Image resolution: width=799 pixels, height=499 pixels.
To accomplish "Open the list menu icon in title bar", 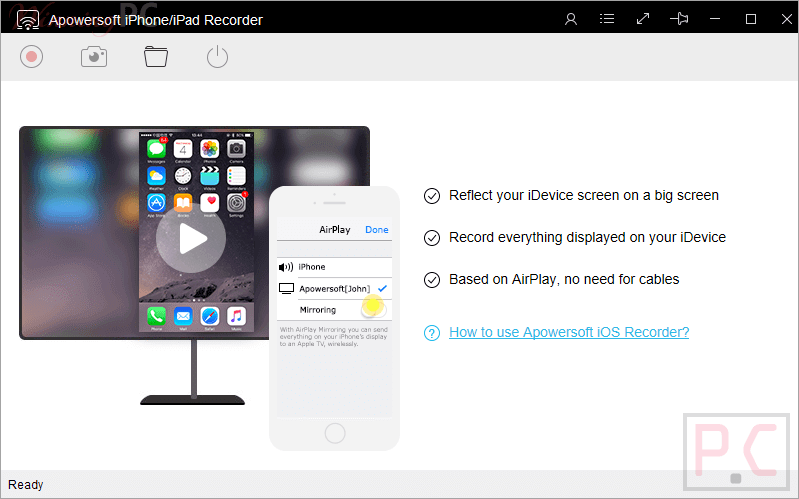I will (607, 19).
